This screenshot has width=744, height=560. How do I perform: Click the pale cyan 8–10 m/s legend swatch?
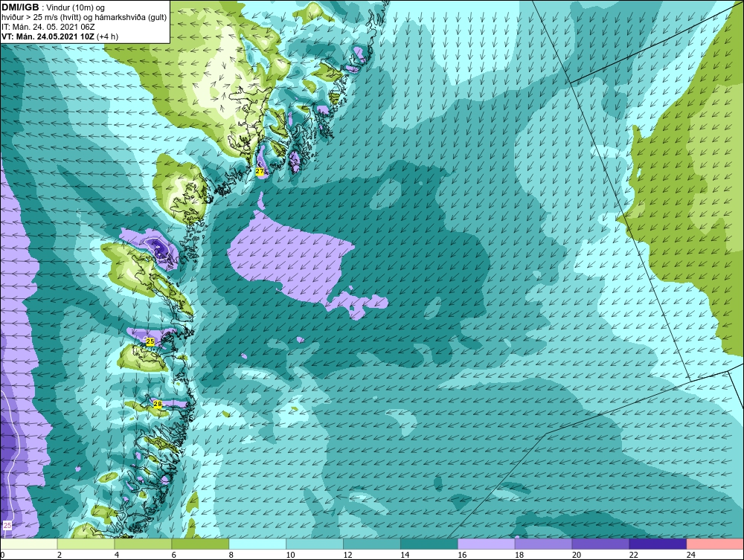(257, 544)
